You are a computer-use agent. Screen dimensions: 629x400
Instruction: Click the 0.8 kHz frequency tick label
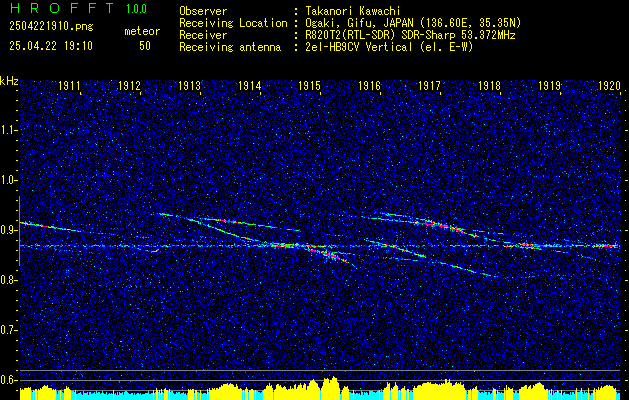click(x=8, y=280)
